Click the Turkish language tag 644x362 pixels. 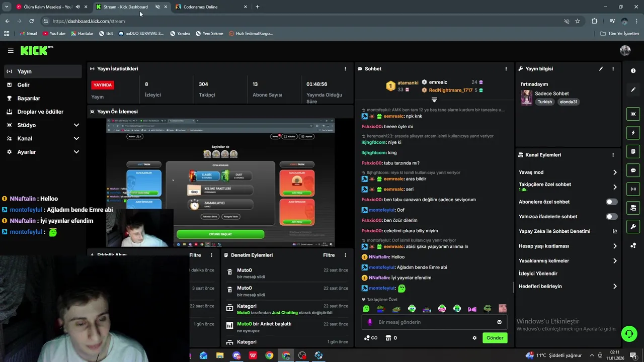coord(544,102)
